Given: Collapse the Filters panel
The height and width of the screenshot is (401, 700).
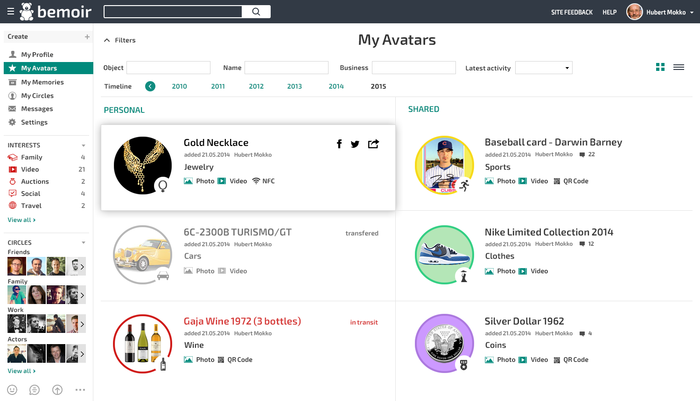Looking at the screenshot, I should click(x=107, y=40).
